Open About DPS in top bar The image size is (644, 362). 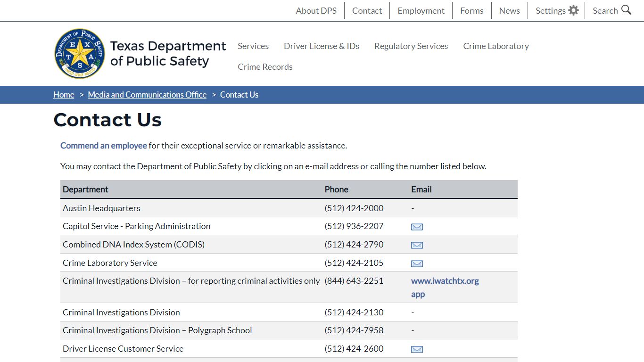316,10
